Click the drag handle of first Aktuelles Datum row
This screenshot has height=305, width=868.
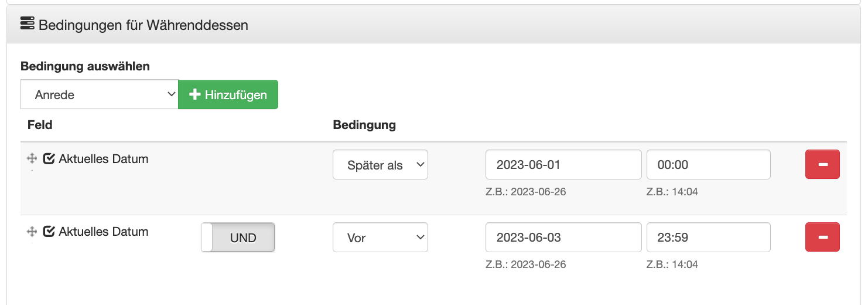(32, 158)
